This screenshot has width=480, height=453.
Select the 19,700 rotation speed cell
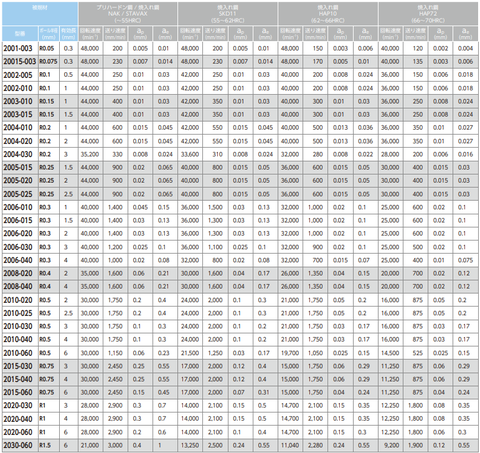[291, 353]
